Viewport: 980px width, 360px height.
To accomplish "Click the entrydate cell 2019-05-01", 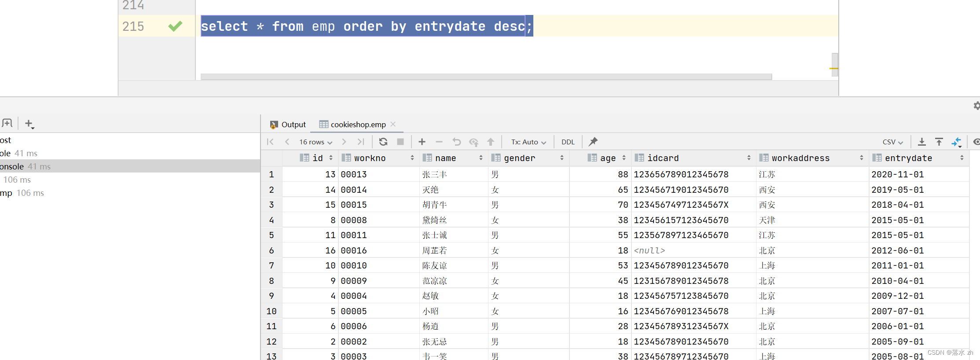I will (x=919, y=190).
